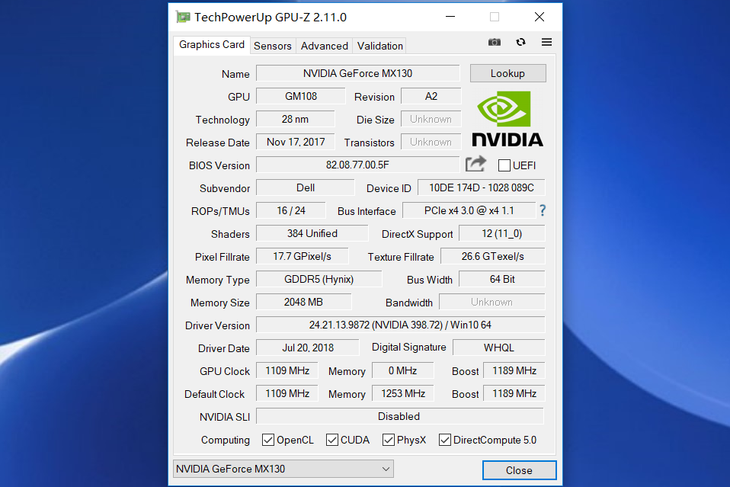Screen dimensions: 730x487
Task: Switch to the Graphics Card tab
Action: (212, 45)
